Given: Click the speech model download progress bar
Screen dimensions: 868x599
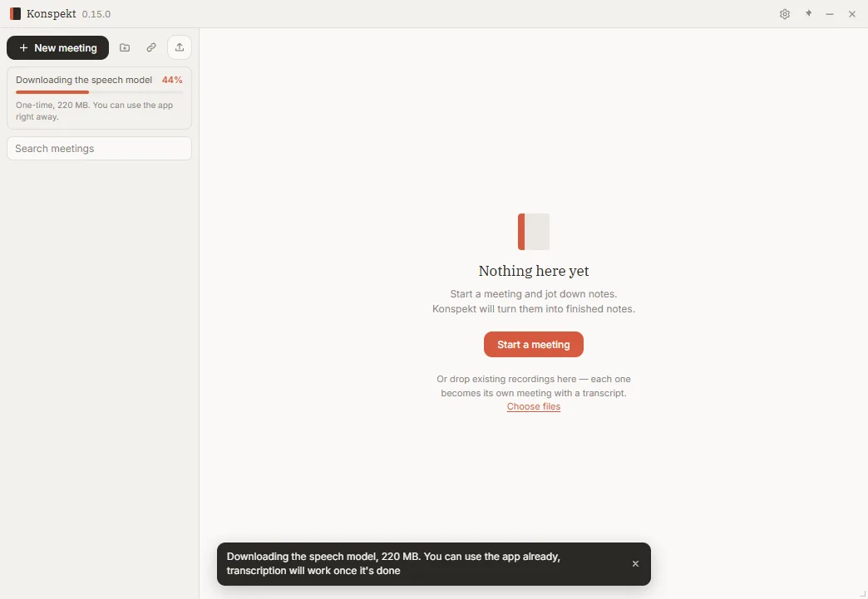Looking at the screenshot, I should tap(99, 92).
